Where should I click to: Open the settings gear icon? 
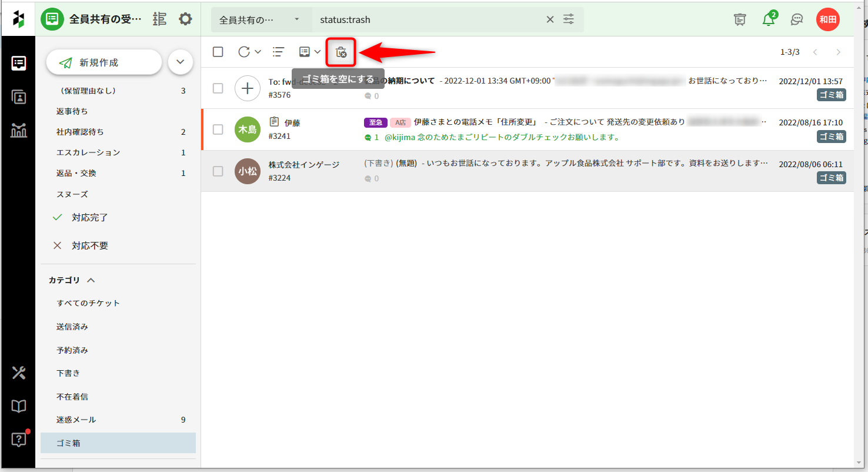pos(185,19)
